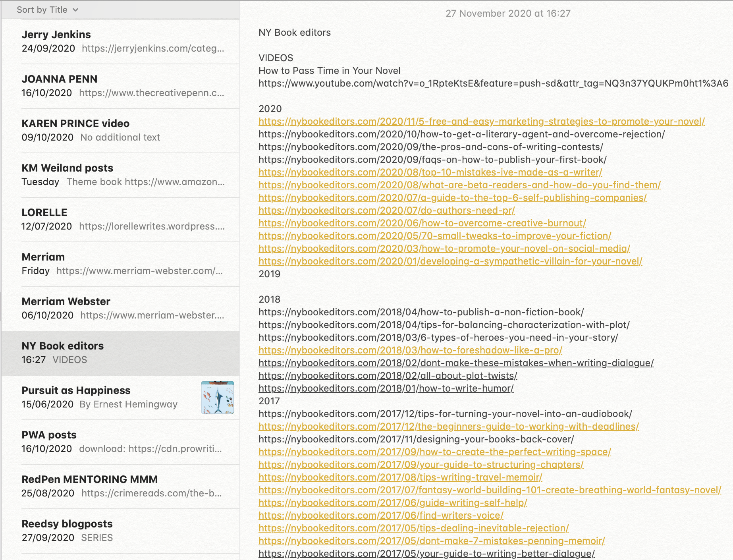
Task: Open the fantasy-world-building-101 link
Action: point(490,490)
